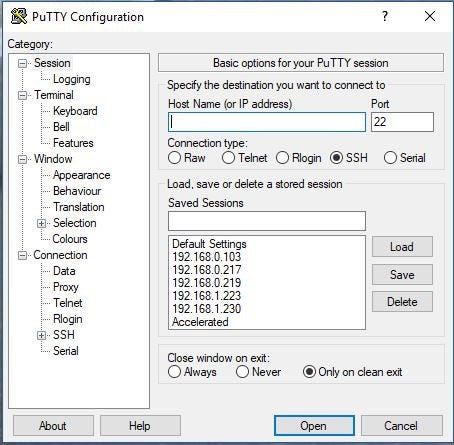Open the Telnet category in tree

click(x=68, y=303)
